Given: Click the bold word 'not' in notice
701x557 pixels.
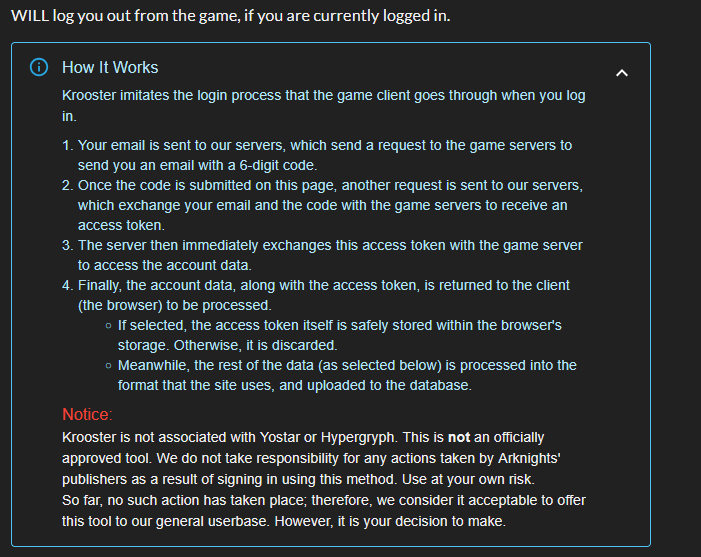Looking at the screenshot, I should click(459, 437).
